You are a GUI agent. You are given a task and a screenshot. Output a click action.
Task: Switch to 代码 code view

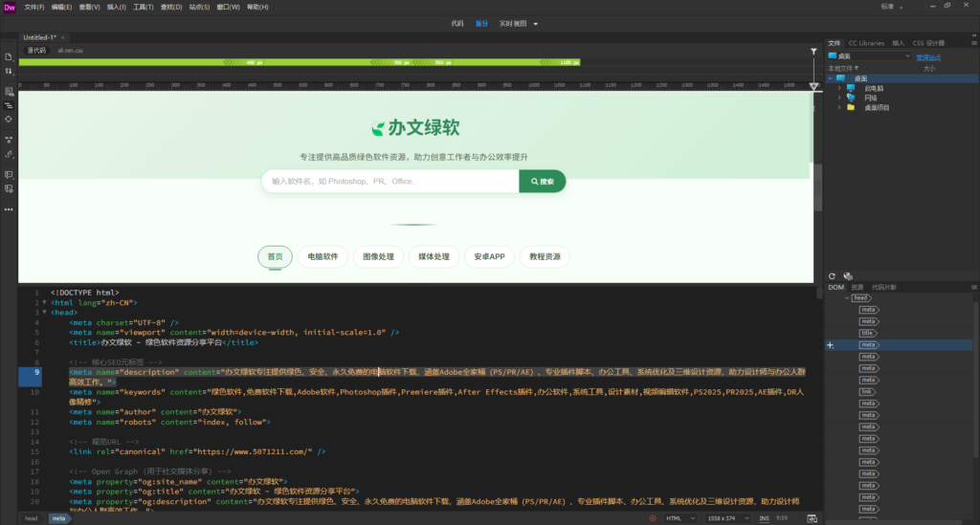[x=457, y=24]
